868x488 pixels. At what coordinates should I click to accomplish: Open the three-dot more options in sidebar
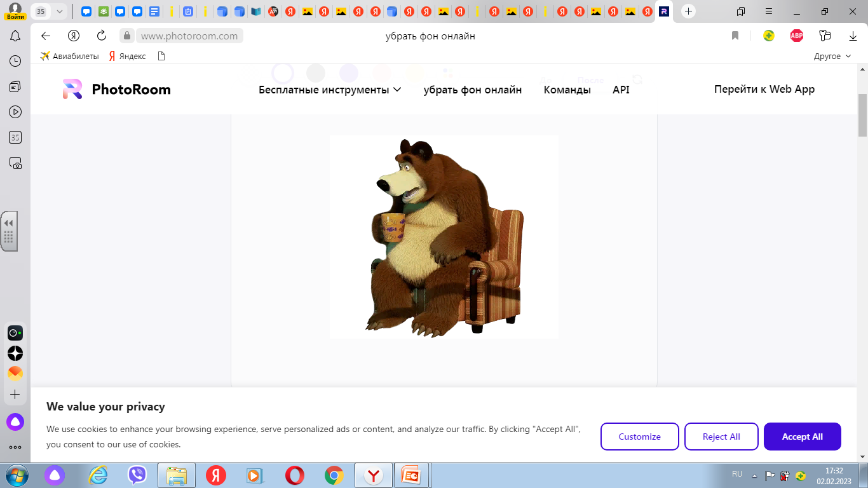15,447
